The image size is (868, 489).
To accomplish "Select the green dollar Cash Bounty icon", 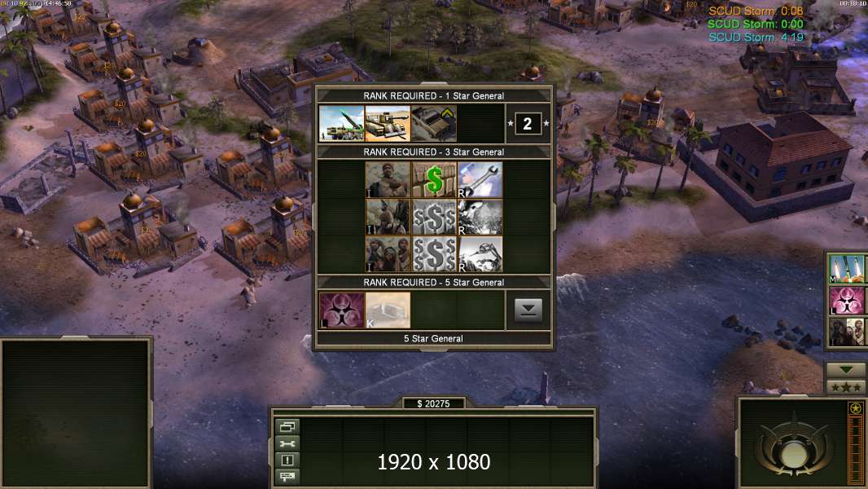I will (x=434, y=179).
